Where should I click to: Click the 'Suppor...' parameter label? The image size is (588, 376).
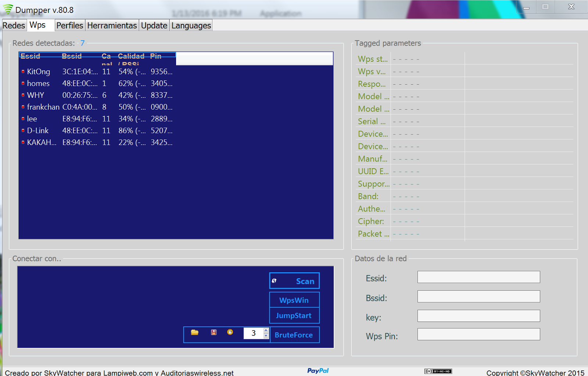tap(374, 184)
